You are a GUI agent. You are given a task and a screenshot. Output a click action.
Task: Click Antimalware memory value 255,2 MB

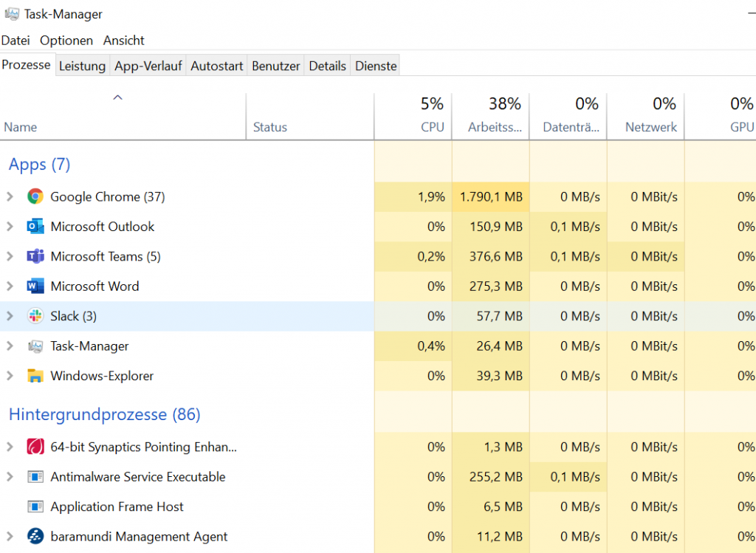495,477
